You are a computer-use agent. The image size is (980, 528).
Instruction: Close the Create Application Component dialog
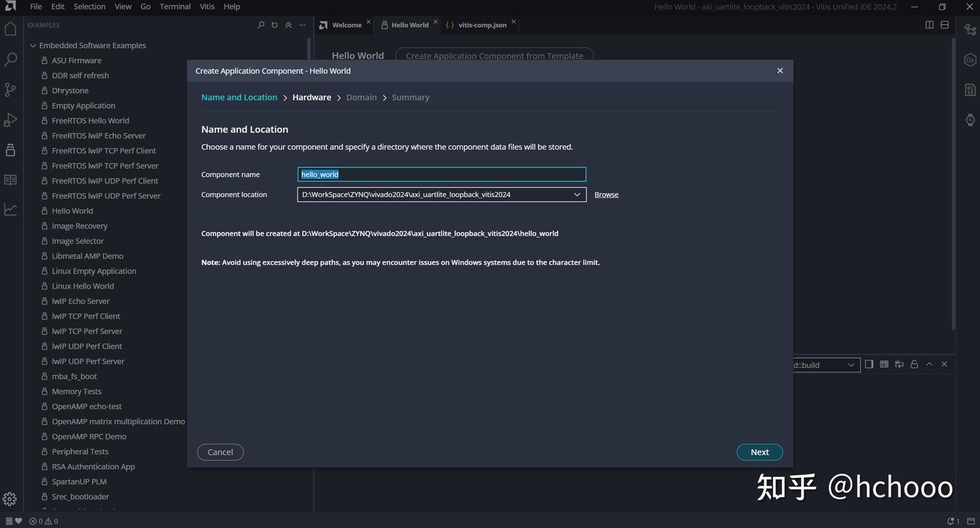(780, 71)
